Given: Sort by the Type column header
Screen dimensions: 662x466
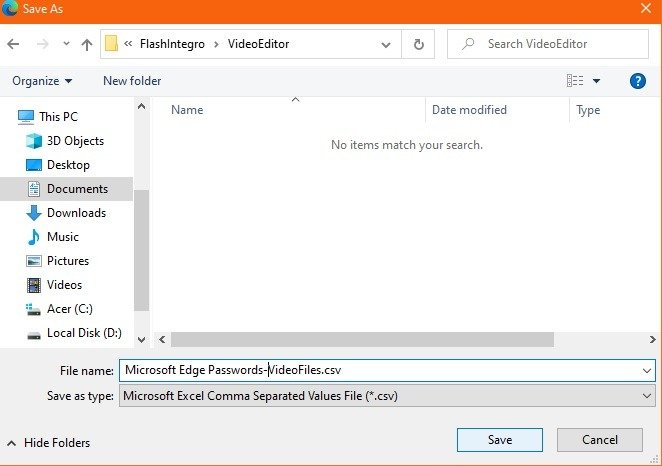Looking at the screenshot, I should point(588,110).
